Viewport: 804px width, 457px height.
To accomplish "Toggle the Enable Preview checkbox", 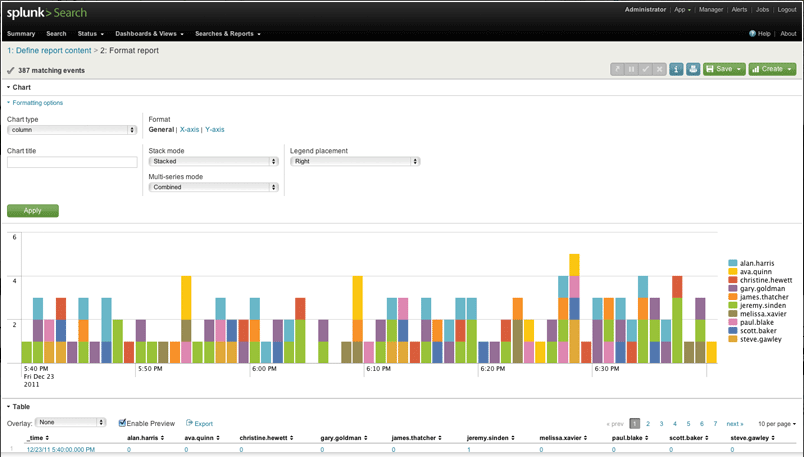I will coord(122,423).
